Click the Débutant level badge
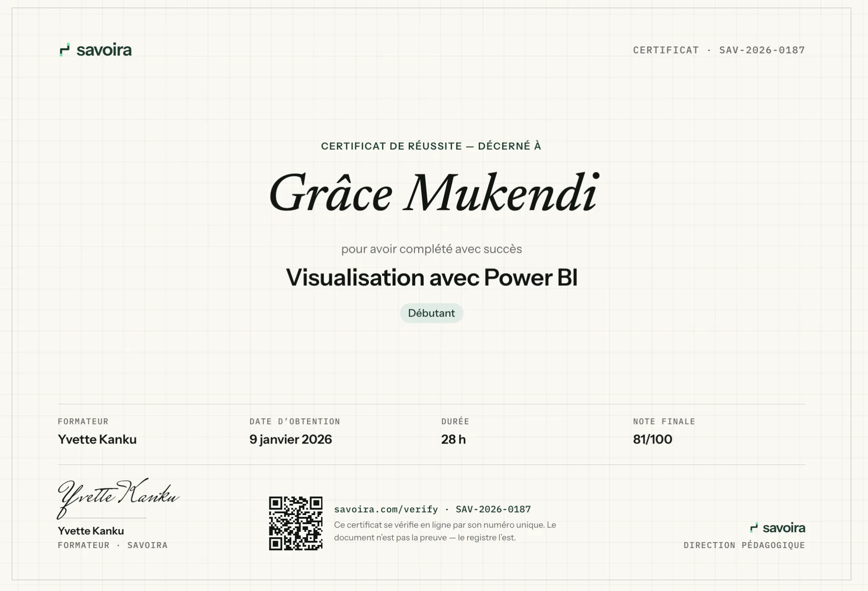Image resolution: width=868 pixels, height=591 pixels. tap(431, 313)
